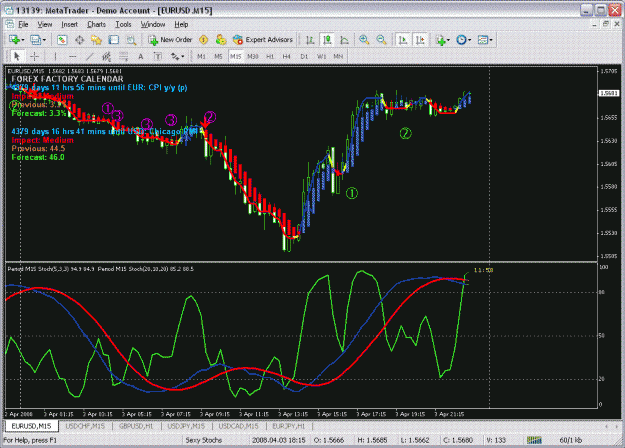Image resolution: width=625 pixels, height=448 pixels.
Task: Switch timeframe to H1
Action: point(270,57)
